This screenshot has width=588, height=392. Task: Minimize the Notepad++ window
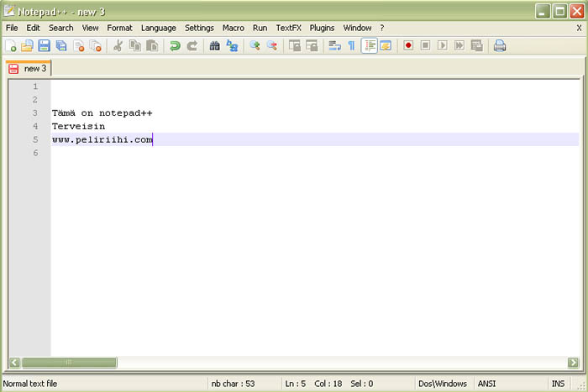[543, 11]
